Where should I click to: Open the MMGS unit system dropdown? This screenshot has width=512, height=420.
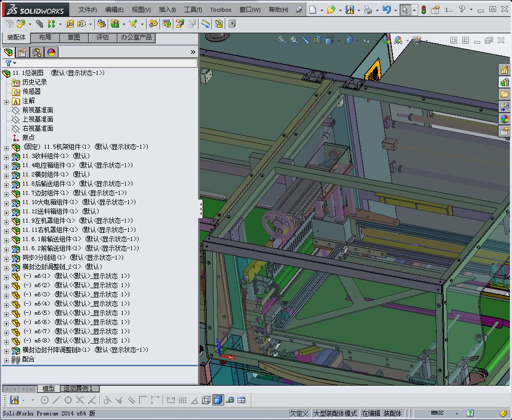(438, 413)
